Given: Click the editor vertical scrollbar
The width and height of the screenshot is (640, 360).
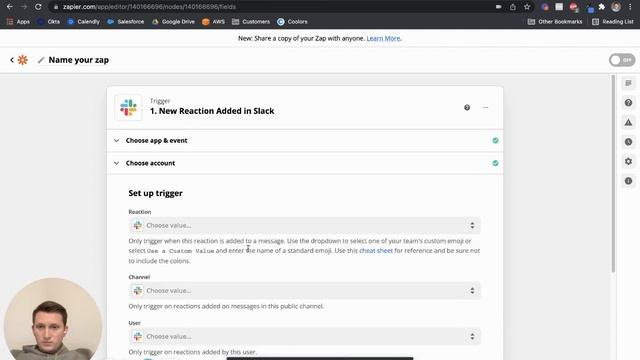Looking at the screenshot, I should [613, 173].
